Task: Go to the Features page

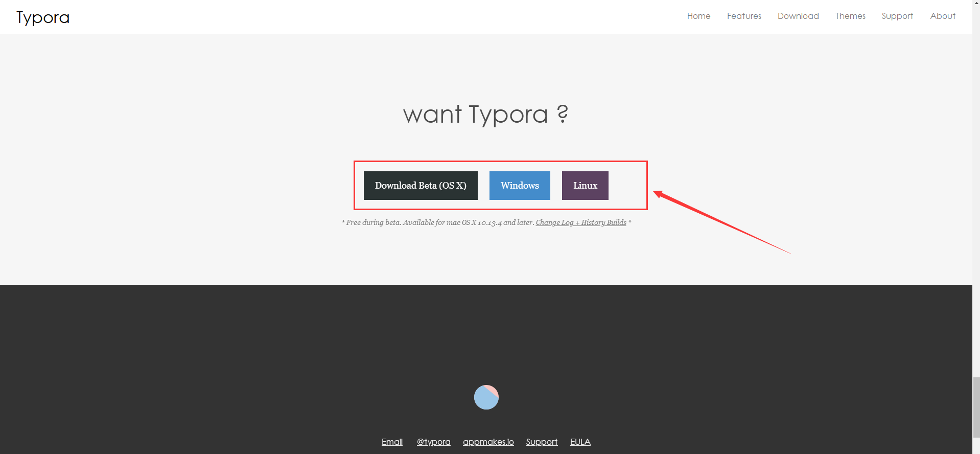Action: (x=744, y=16)
